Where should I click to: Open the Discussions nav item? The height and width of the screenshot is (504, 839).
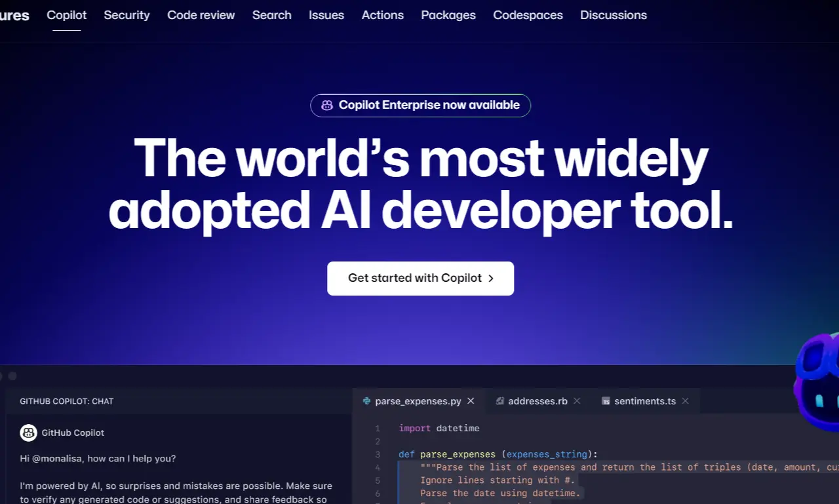614,15
